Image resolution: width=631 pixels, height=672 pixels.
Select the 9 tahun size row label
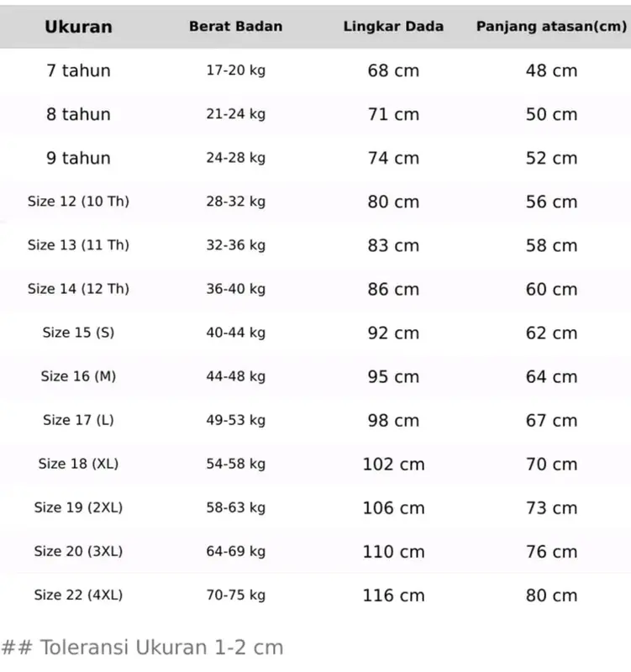point(78,158)
